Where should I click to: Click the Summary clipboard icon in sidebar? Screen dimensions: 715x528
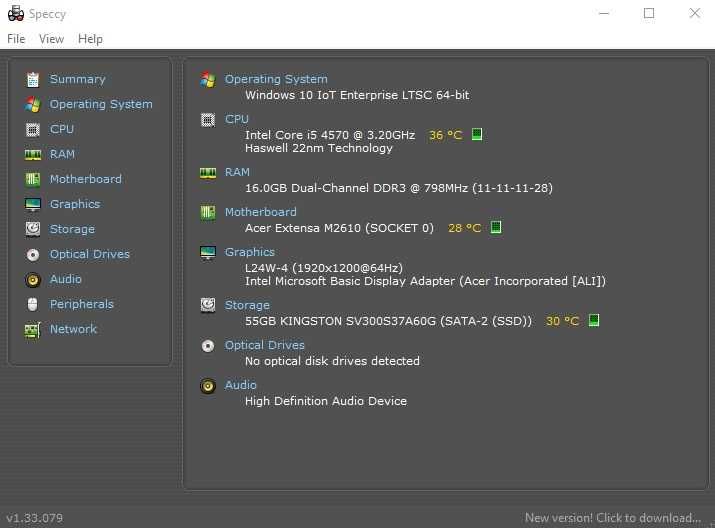point(33,79)
